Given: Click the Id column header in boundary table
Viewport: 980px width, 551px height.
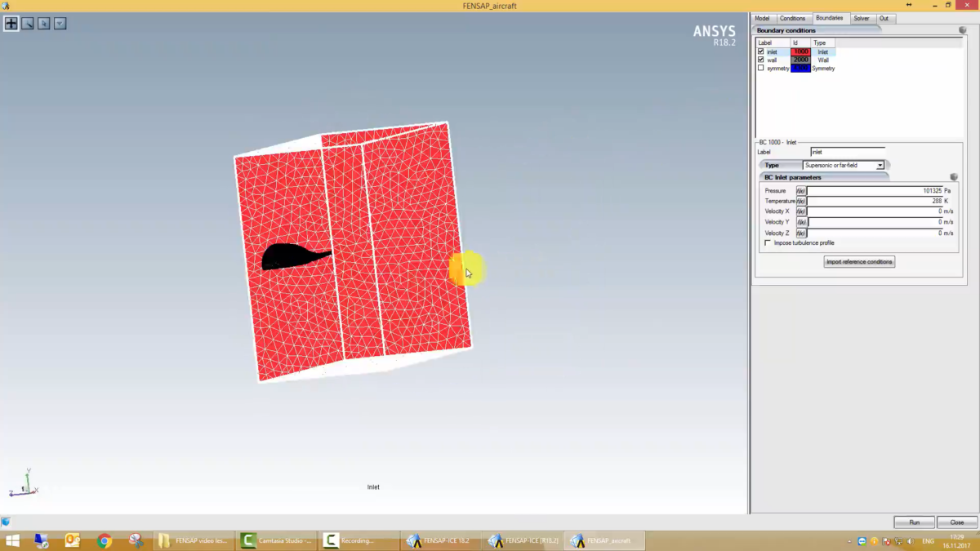Looking at the screenshot, I should [800, 42].
